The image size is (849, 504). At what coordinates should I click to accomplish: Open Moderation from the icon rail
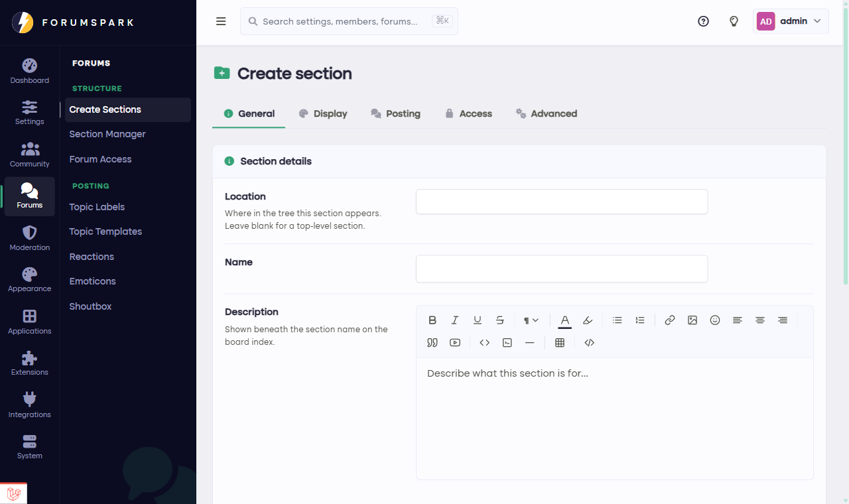click(30, 239)
